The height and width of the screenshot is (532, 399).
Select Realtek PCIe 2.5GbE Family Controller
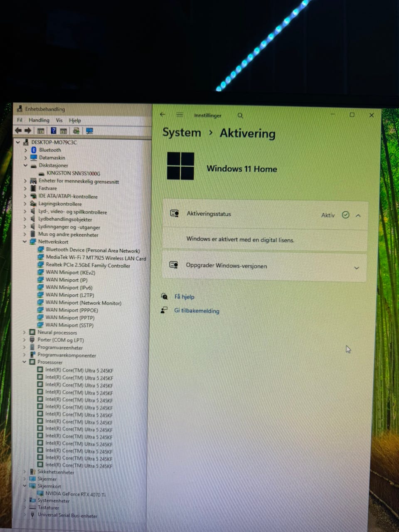88,265
